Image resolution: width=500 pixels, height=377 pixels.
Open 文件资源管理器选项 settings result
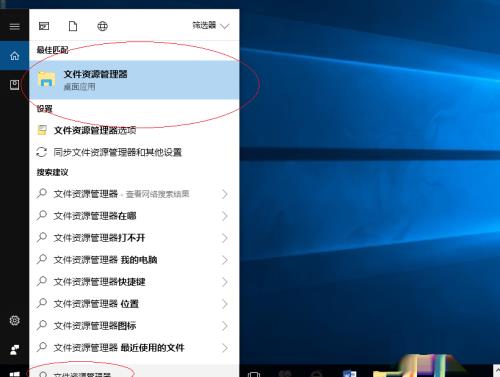tap(134, 130)
